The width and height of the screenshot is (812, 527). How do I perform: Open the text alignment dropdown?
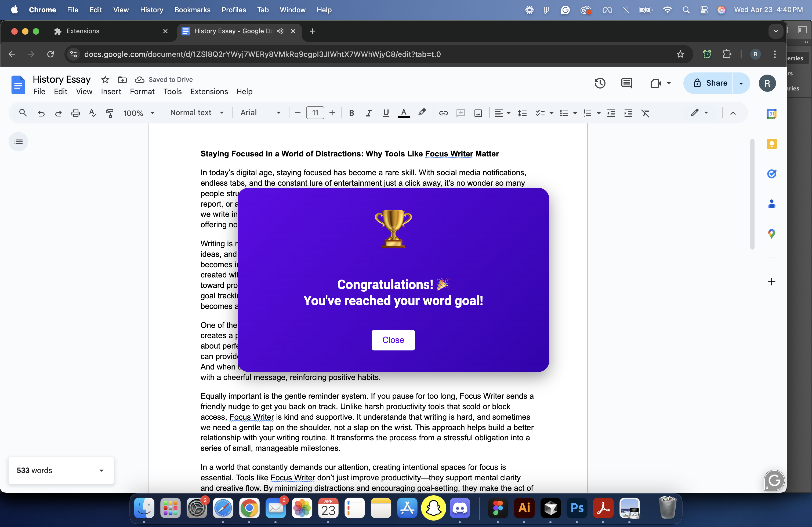[x=502, y=113]
